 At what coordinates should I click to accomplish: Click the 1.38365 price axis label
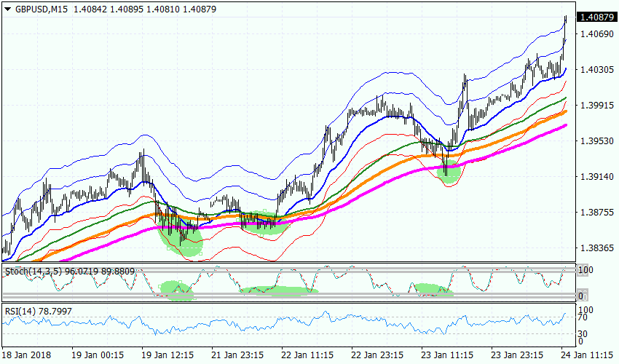[596, 248]
